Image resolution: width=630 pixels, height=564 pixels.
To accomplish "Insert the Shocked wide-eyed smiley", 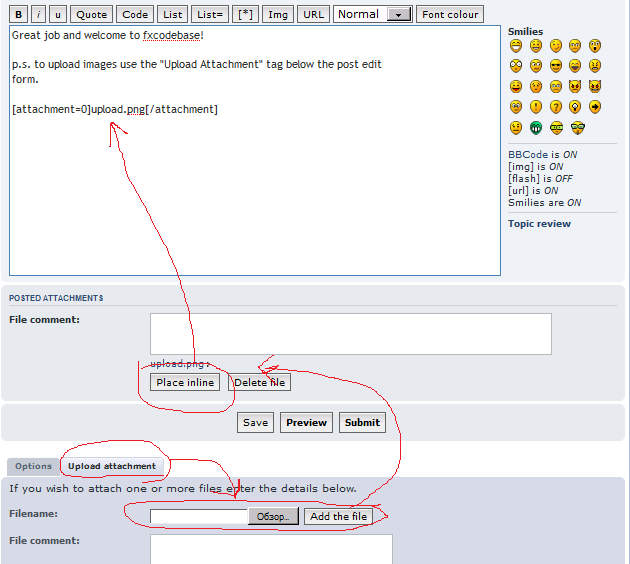I will pyautogui.click(x=516, y=65).
